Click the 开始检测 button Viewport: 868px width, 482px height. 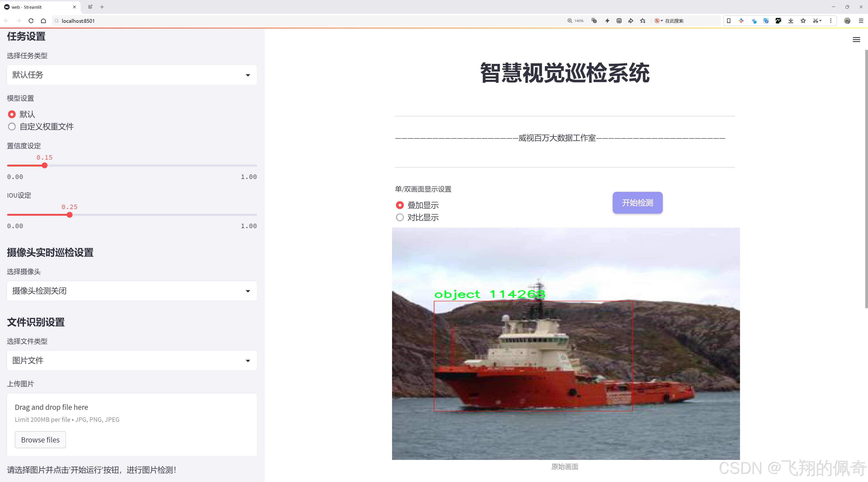point(637,203)
